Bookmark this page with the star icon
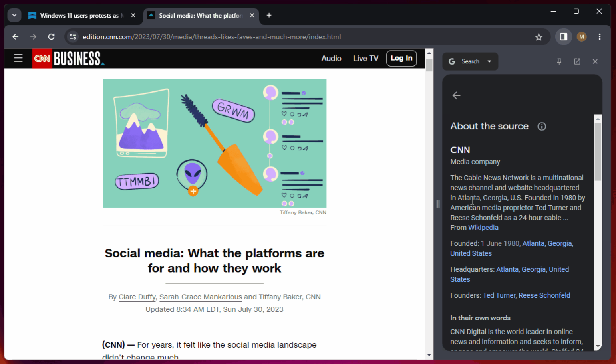The height and width of the screenshot is (364, 616). click(539, 37)
